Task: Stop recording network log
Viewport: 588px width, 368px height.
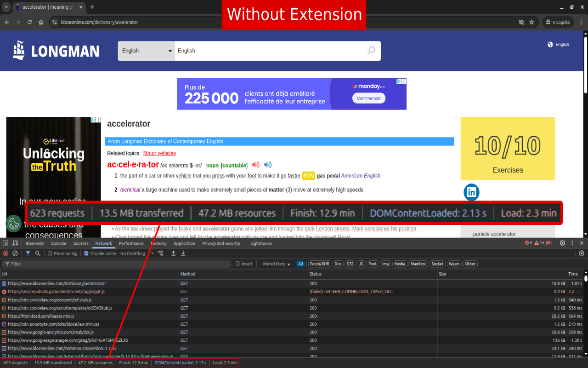Action: coord(6,253)
